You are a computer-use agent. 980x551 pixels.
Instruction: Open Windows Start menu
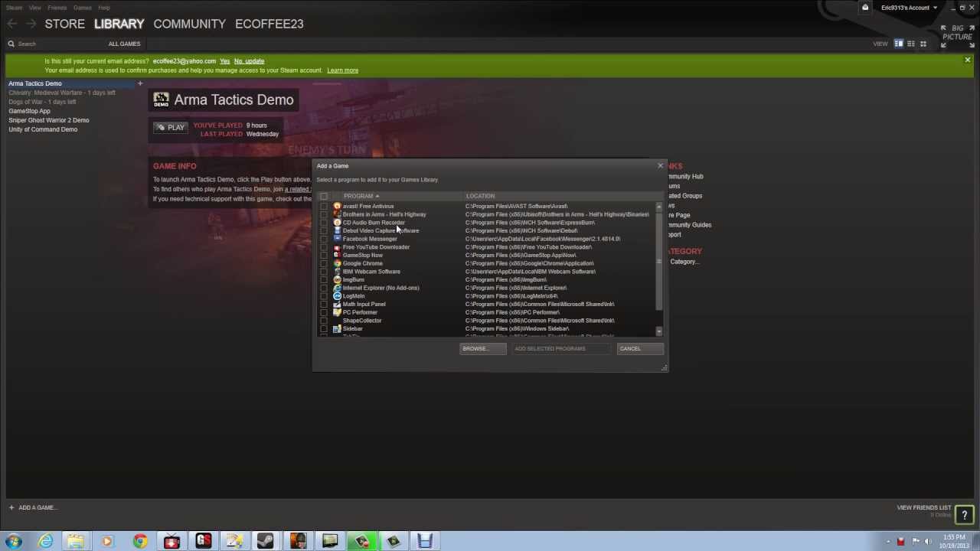tap(14, 542)
